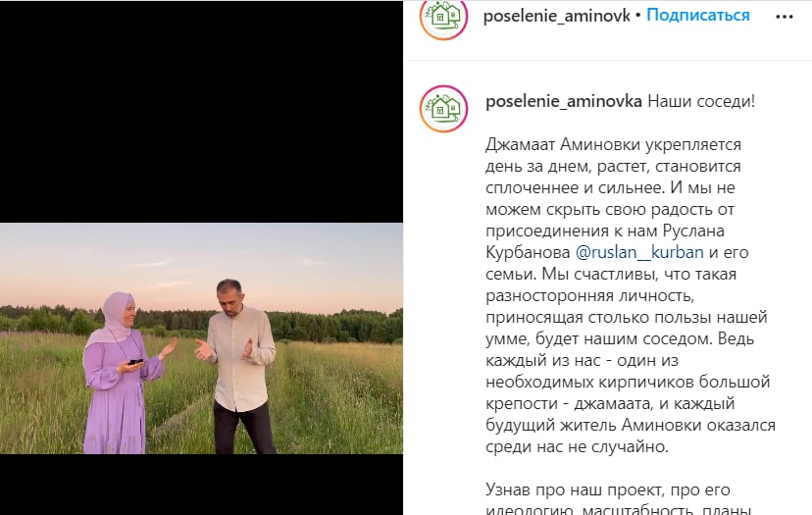
Task: Click the woman in the lilac dress
Action: (121, 373)
